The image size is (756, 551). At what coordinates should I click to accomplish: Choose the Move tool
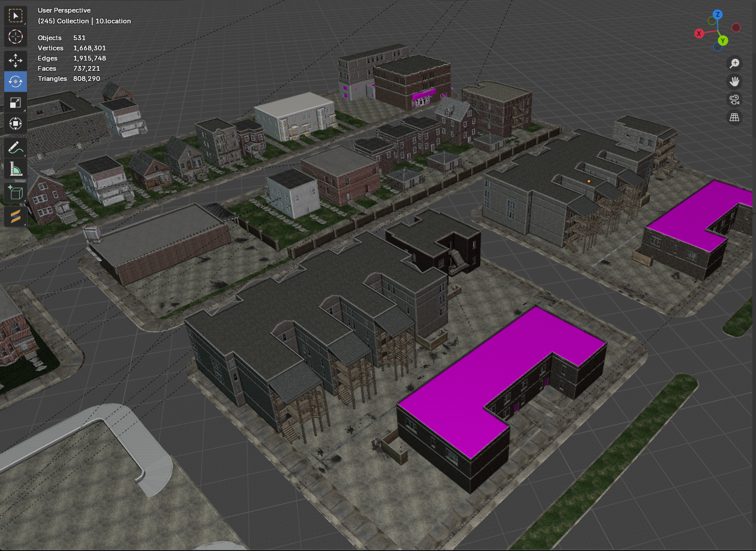tap(16, 60)
